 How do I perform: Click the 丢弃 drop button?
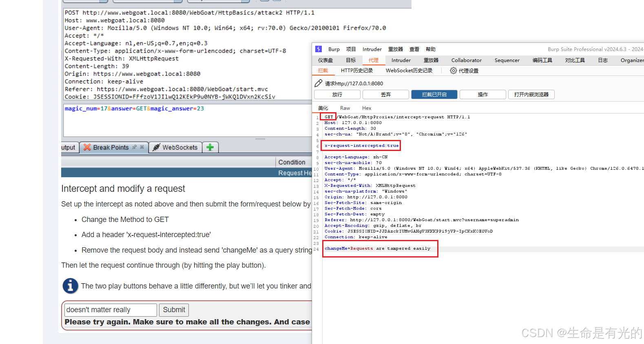pos(386,94)
